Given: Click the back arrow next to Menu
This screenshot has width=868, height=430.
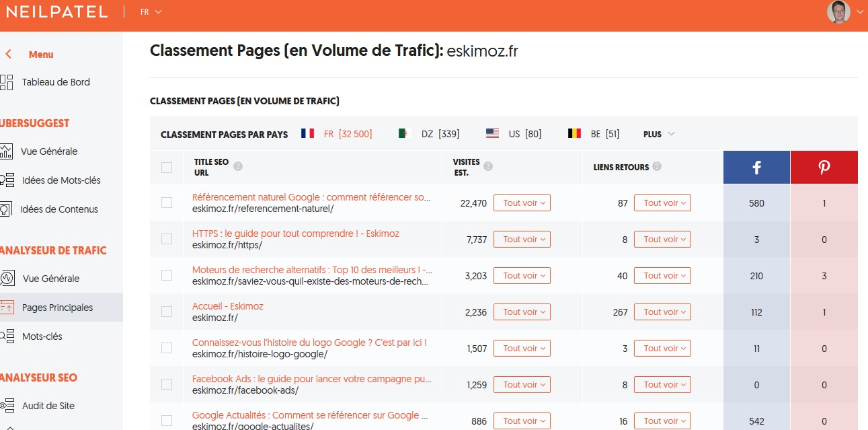Looking at the screenshot, I should tap(8, 55).
